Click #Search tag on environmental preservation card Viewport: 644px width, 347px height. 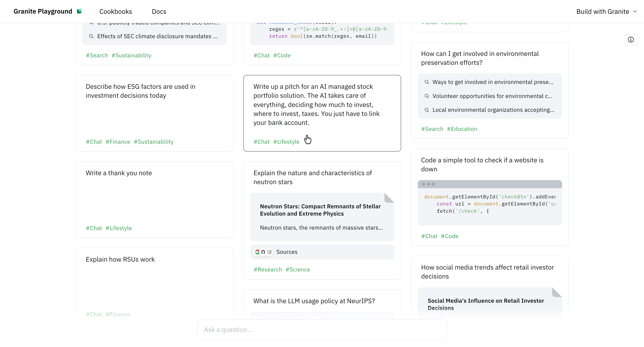(x=432, y=129)
